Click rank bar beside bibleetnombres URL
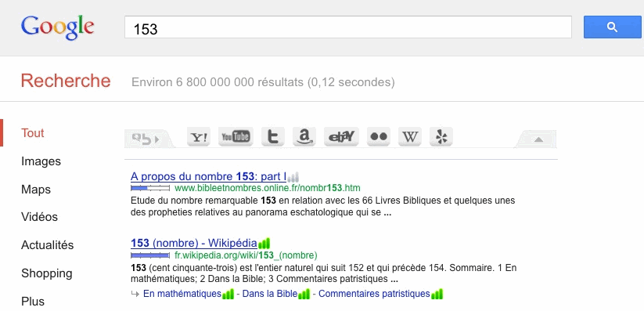This screenshot has height=311, width=644. point(150,189)
